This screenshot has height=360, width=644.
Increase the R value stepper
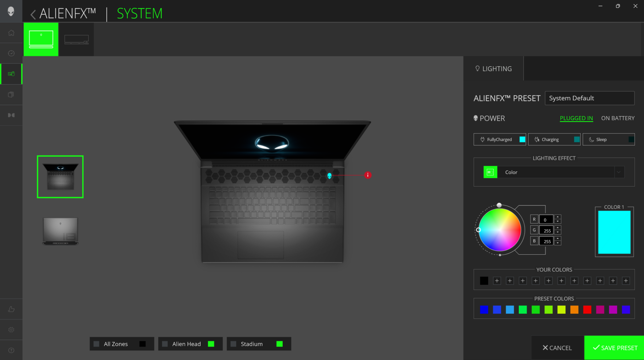(x=558, y=217)
